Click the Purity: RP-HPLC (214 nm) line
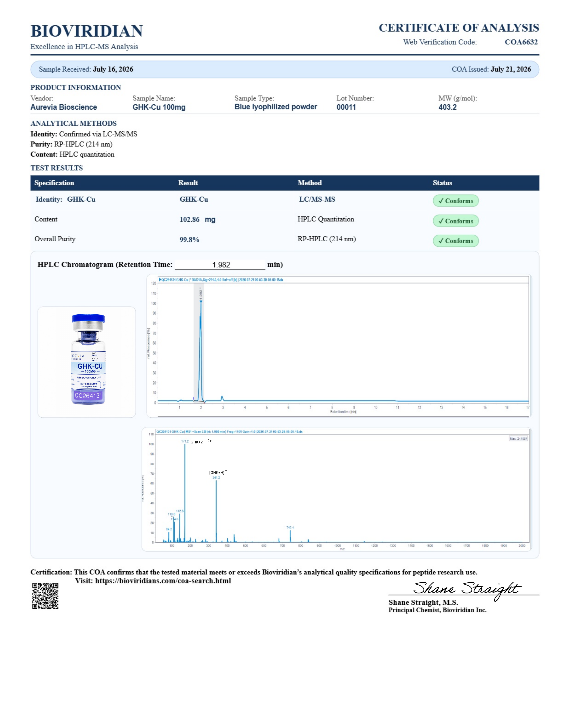563x728 pixels. (71, 144)
